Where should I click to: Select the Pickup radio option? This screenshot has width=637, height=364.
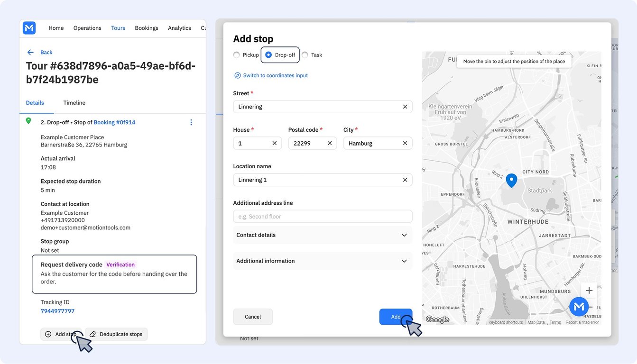(x=236, y=55)
